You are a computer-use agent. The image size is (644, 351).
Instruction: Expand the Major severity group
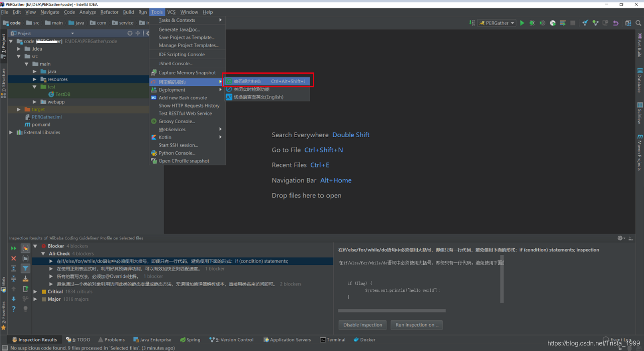click(x=35, y=299)
